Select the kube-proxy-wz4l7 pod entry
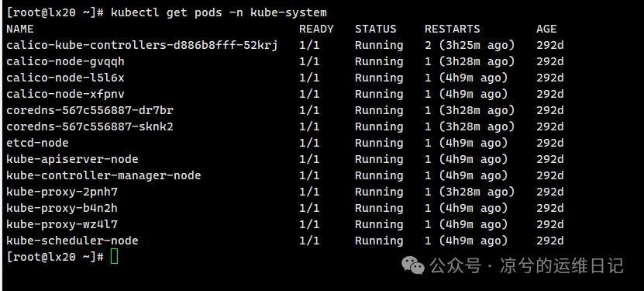This screenshot has height=291, width=644. (62, 224)
